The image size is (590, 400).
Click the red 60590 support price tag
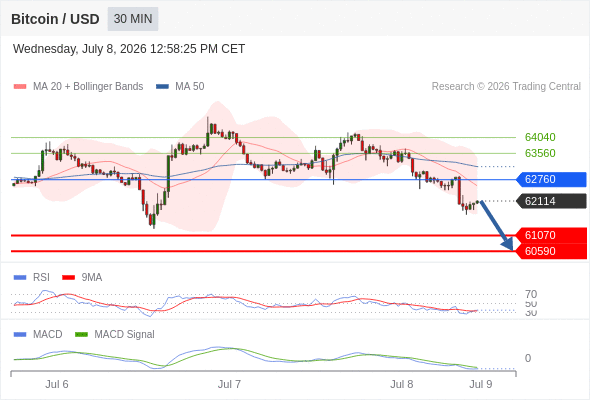551,251
